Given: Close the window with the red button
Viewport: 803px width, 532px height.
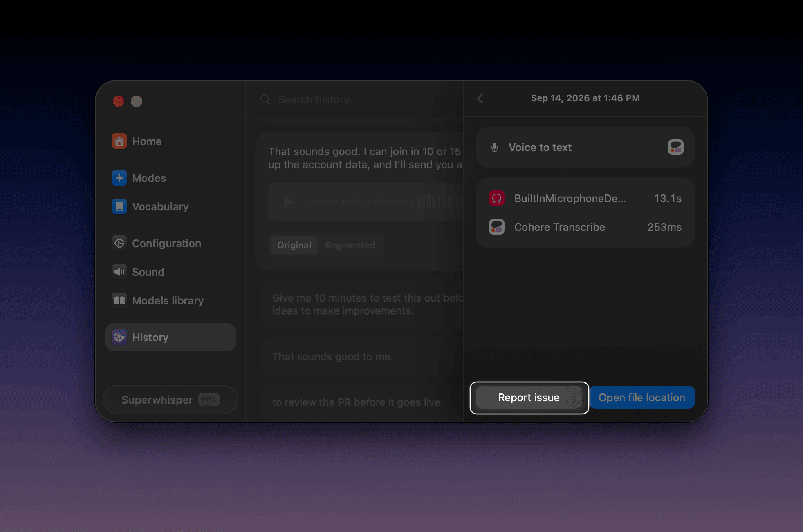Looking at the screenshot, I should [119, 101].
